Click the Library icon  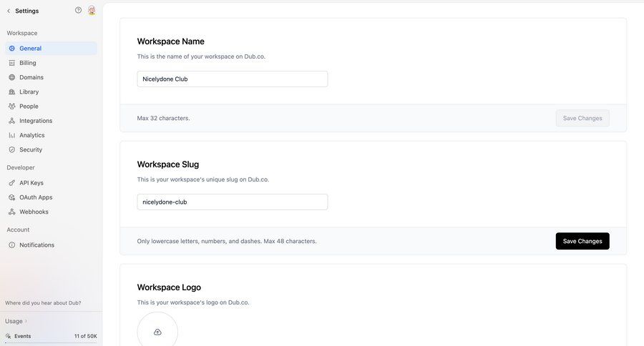tap(12, 92)
